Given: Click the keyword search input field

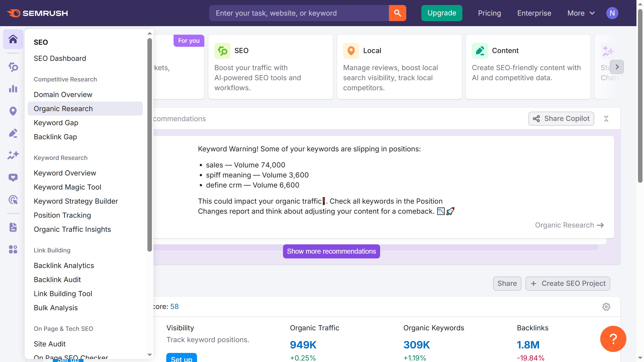Looking at the screenshot, I should point(299,13).
